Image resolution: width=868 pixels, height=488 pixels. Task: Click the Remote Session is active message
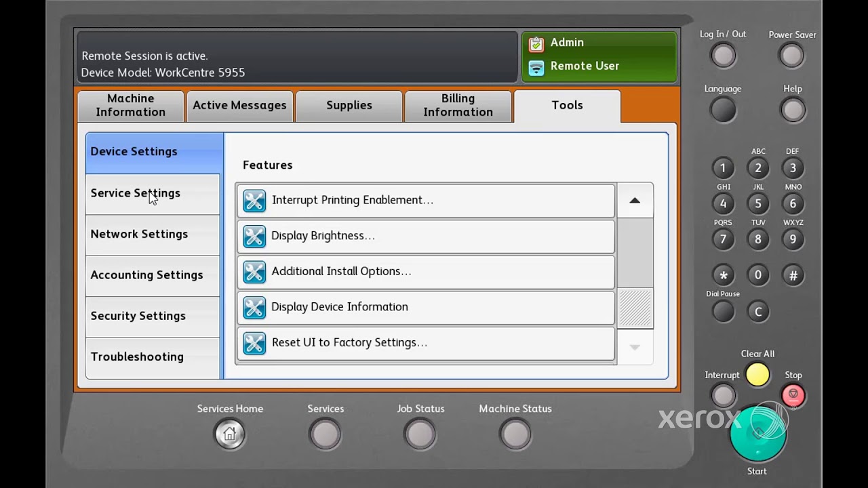point(144,56)
